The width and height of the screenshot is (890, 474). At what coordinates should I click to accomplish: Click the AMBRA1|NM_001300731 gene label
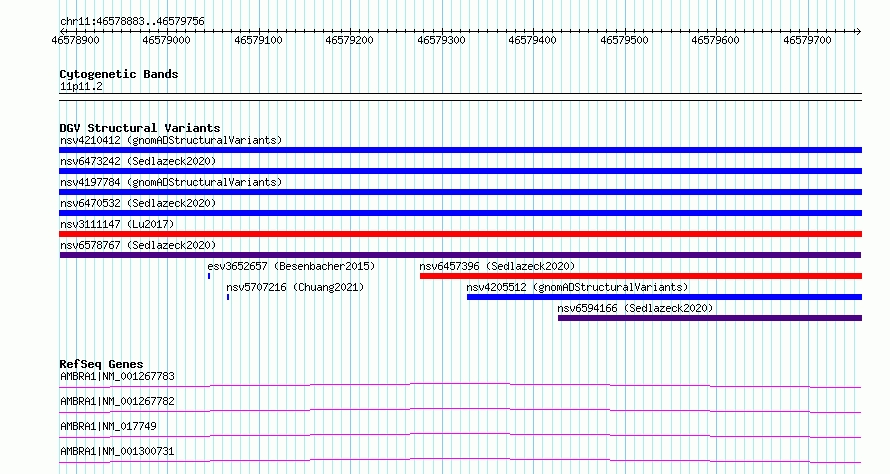click(x=117, y=451)
